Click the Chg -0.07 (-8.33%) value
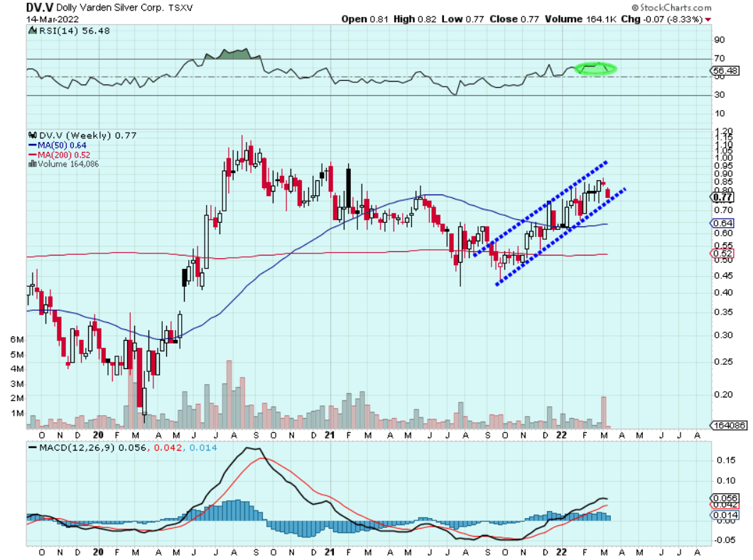This screenshot has height=560, width=753. [662, 19]
